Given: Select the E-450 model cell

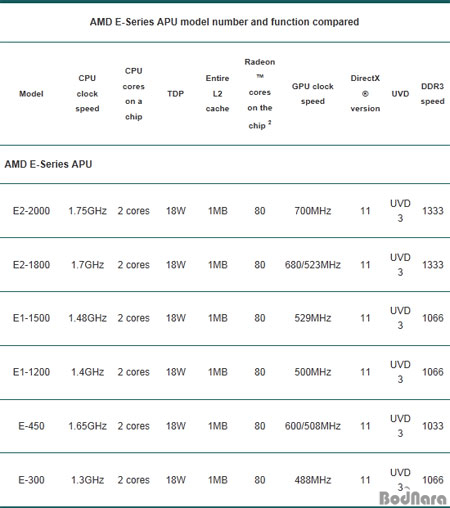Looking at the screenshot, I should point(31,426).
